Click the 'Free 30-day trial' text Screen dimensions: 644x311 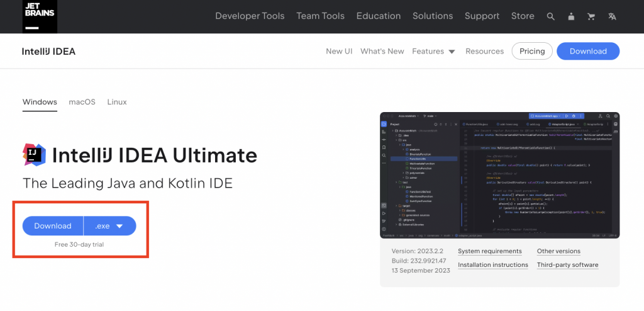[x=79, y=244]
